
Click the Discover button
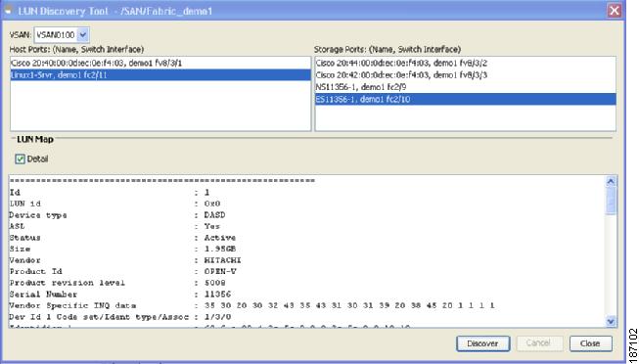[482, 343]
